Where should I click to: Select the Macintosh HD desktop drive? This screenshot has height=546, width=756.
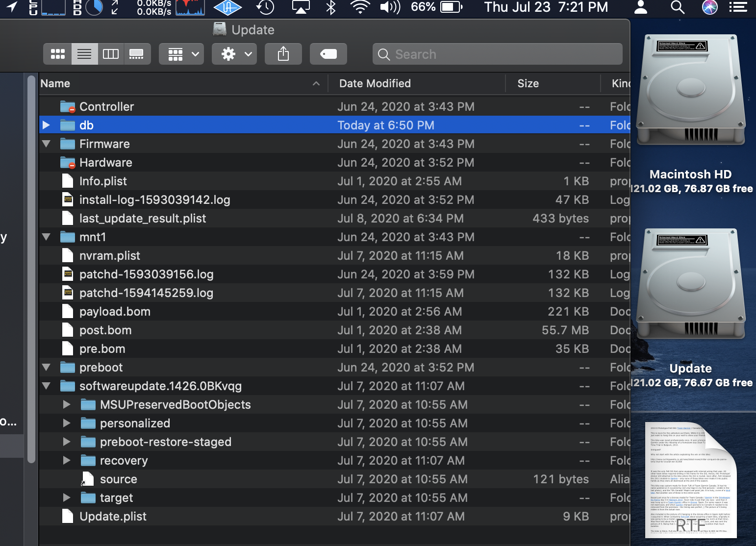click(x=691, y=90)
